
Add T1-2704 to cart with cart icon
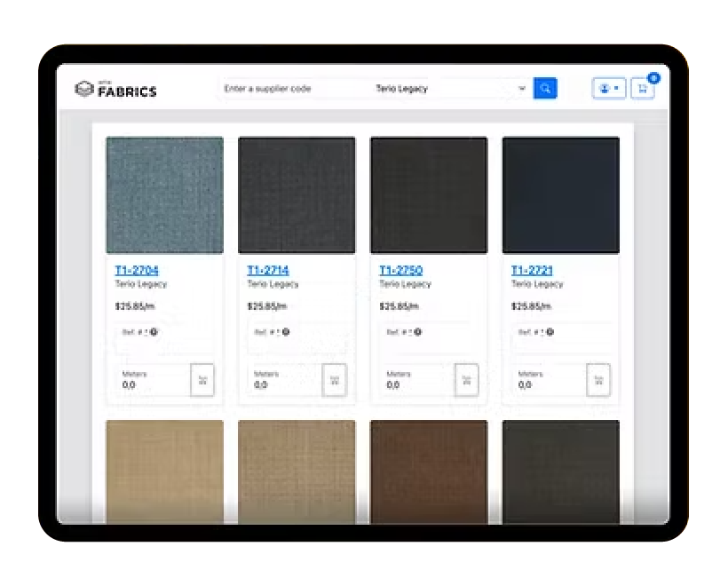click(202, 380)
